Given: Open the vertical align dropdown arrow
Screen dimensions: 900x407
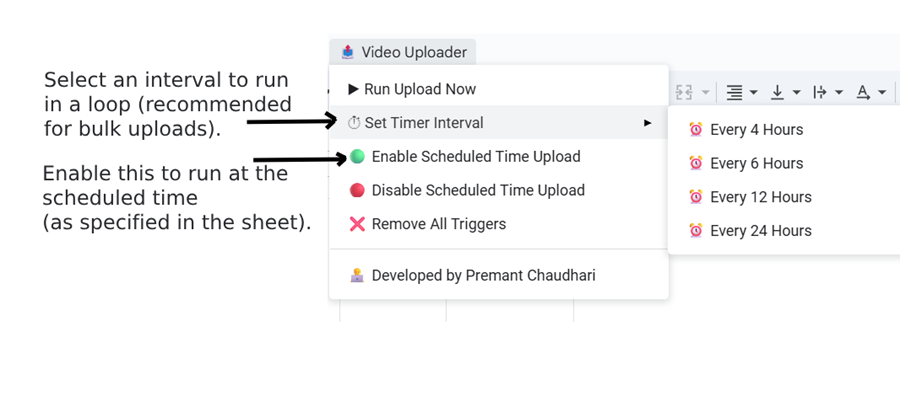Looking at the screenshot, I should pos(796,93).
